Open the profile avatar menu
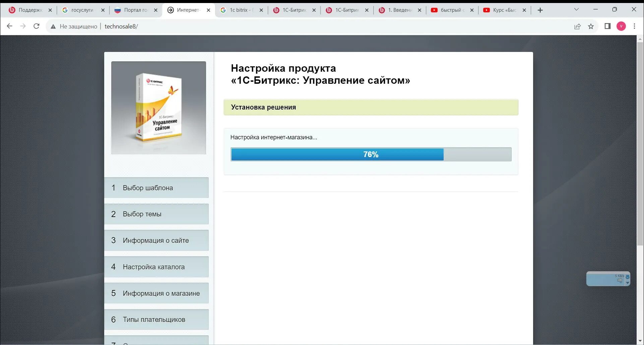 [621, 26]
